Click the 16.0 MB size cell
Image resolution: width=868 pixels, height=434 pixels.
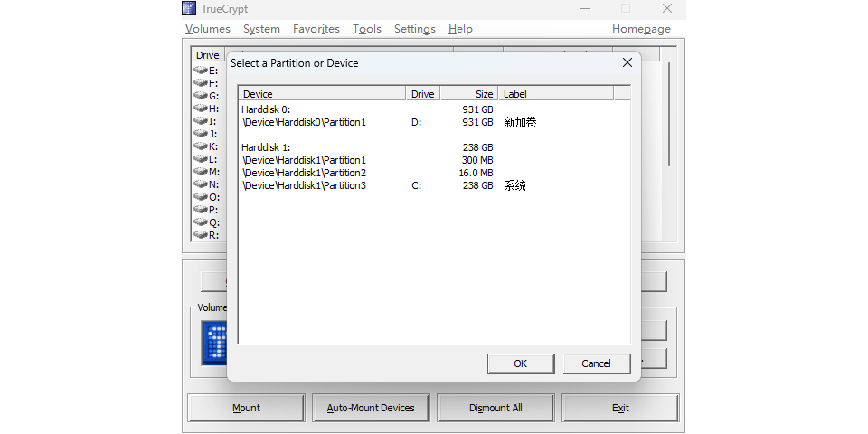[476, 174]
